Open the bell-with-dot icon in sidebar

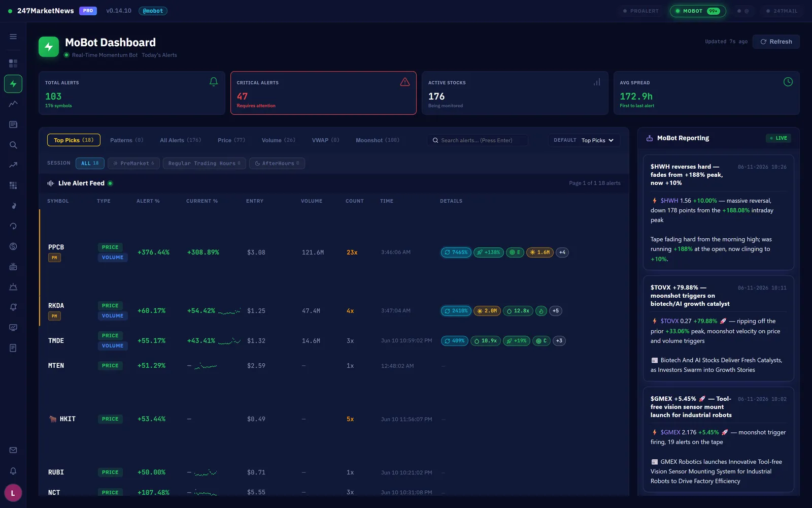click(x=13, y=307)
